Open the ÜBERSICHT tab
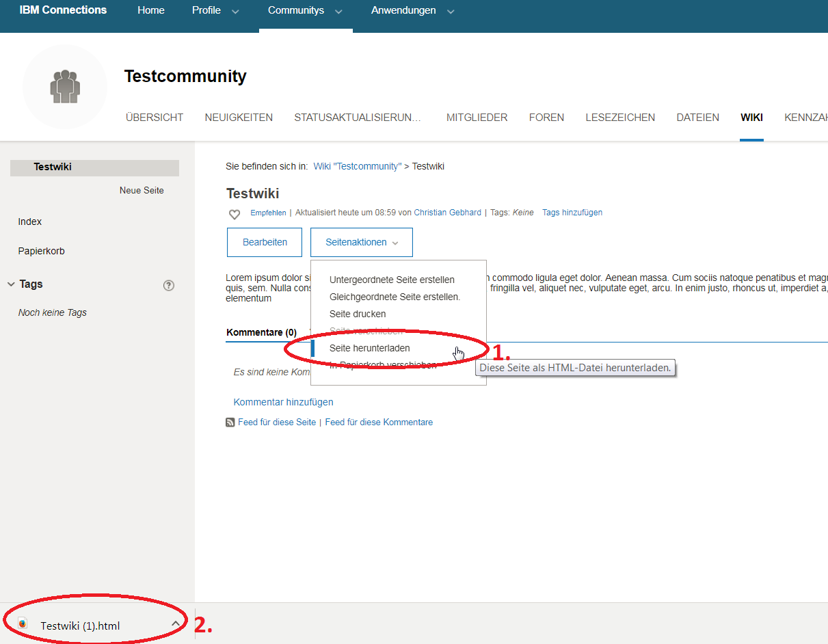Viewport: 828px width, 644px height. pos(155,118)
